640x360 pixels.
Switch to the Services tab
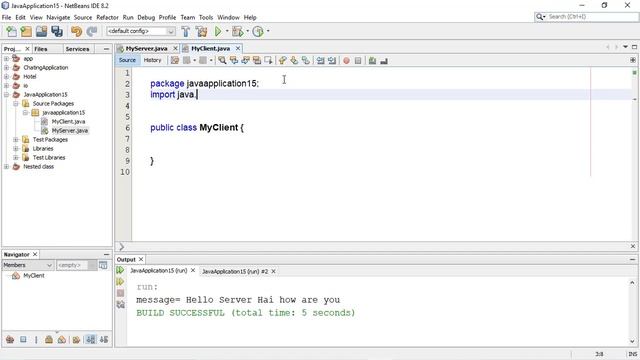(x=77, y=49)
